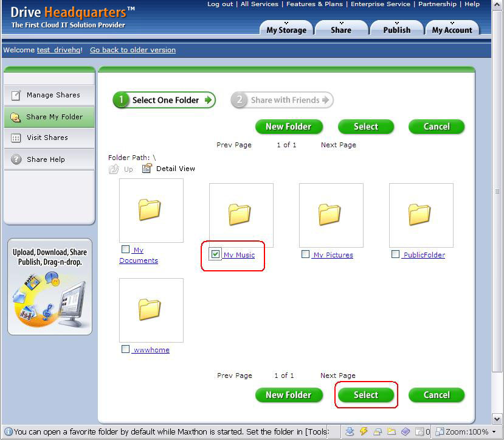Click the Share Help question mark icon
Image resolution: width=504 pixels, height=440 pixels.
tap(16, 159)
